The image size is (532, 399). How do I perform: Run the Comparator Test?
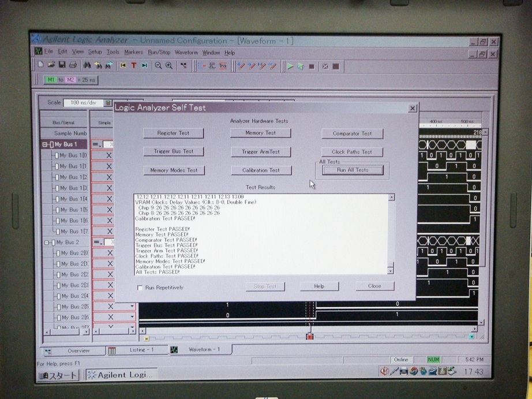pyautogui.click(x=352, y=133)
